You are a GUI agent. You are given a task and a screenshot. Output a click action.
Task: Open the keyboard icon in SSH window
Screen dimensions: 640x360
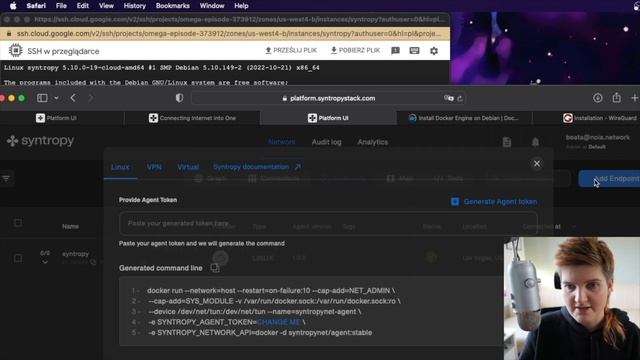pyautogui.click(x=414, y=51)
